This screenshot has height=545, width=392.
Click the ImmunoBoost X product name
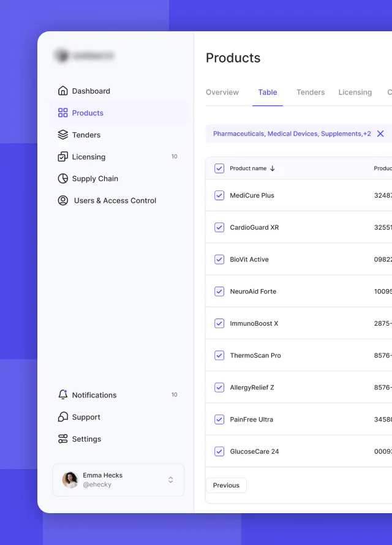[x=254, y=323]
